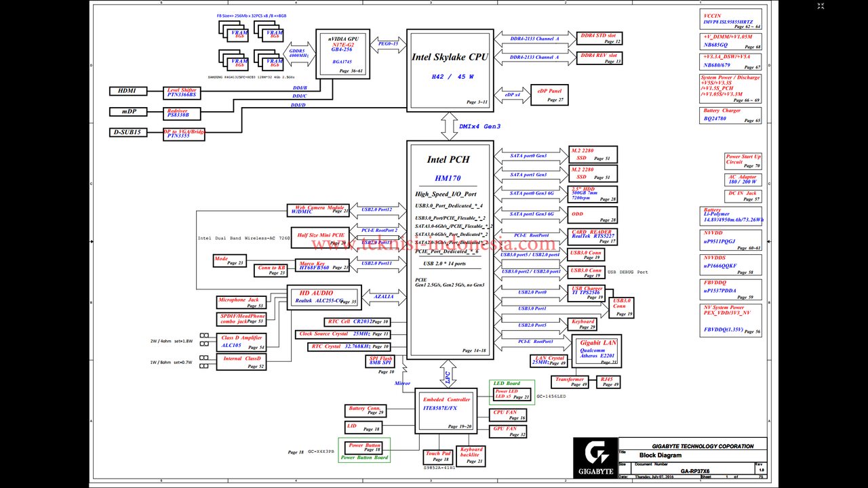Image resolution: width=868 pixels, height=488 pixels.
Task: Select the Marco Key HT68FB560 block
Action: [321, 266]
